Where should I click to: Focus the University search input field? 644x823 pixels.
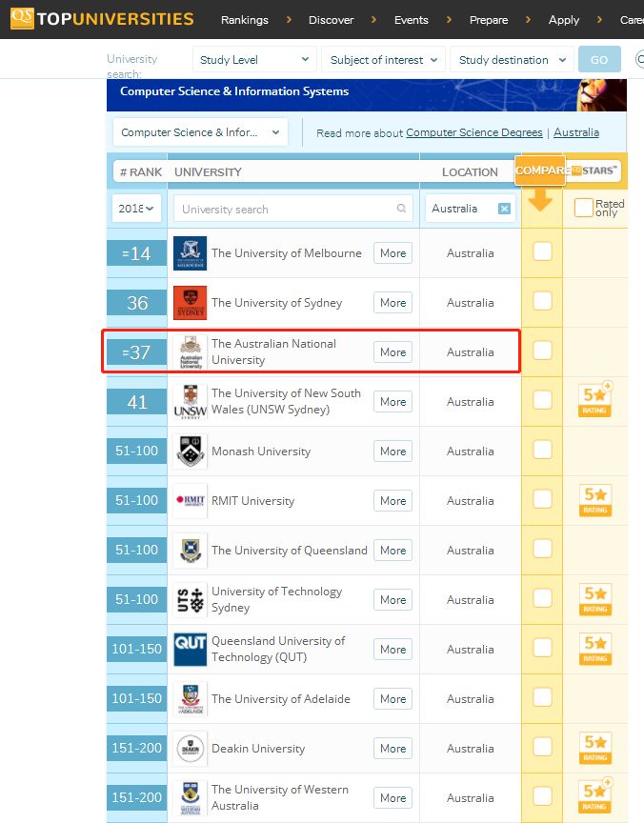tap(292, 209)
